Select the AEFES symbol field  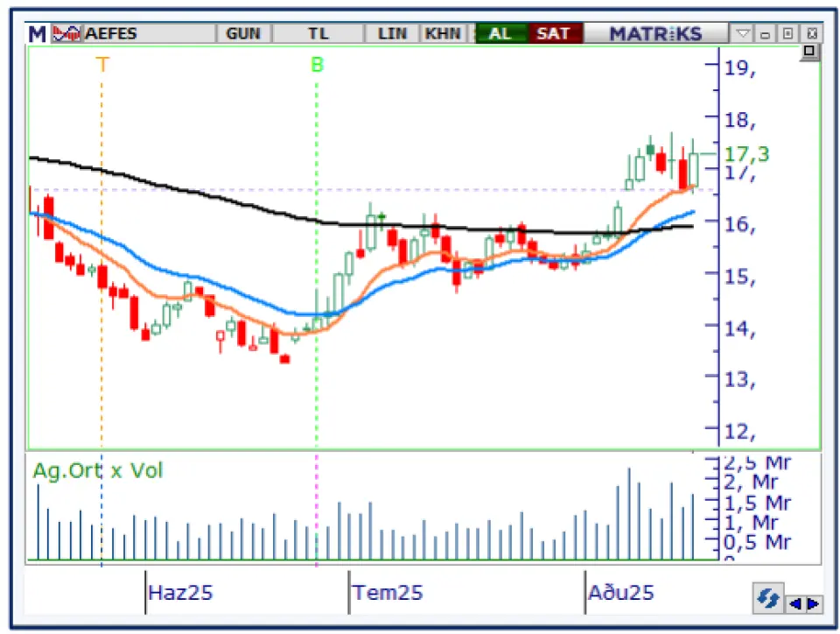coord(149,34)
